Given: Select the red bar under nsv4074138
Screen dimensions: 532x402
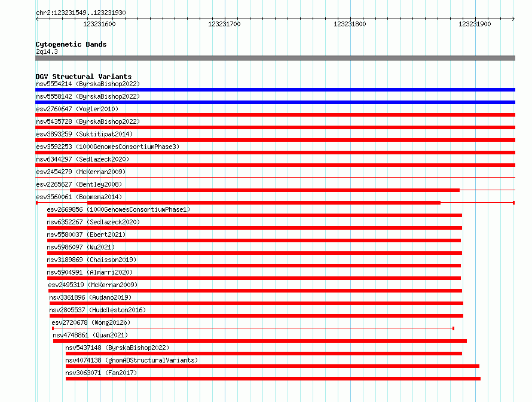Looking at the screenshot, I should click(x=273, y=366).
